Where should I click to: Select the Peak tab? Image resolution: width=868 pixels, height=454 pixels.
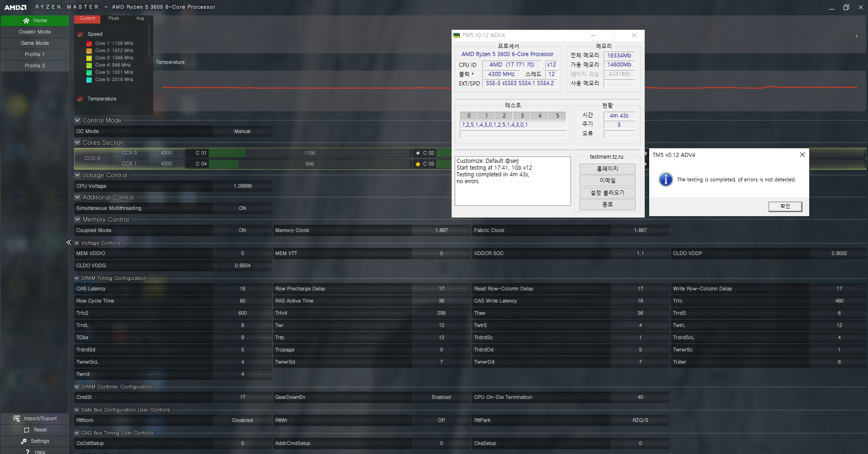coord(113,19)
